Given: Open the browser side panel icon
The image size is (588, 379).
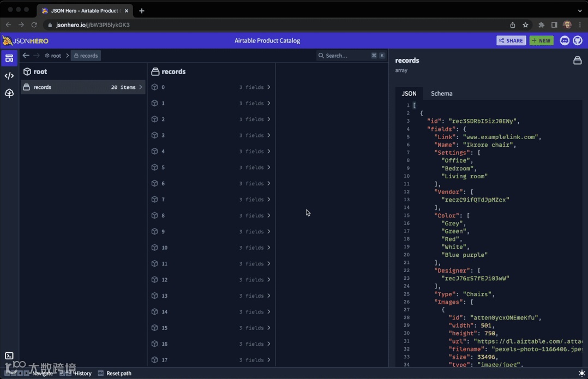Looking at the screenshot, I should [554, 25].
